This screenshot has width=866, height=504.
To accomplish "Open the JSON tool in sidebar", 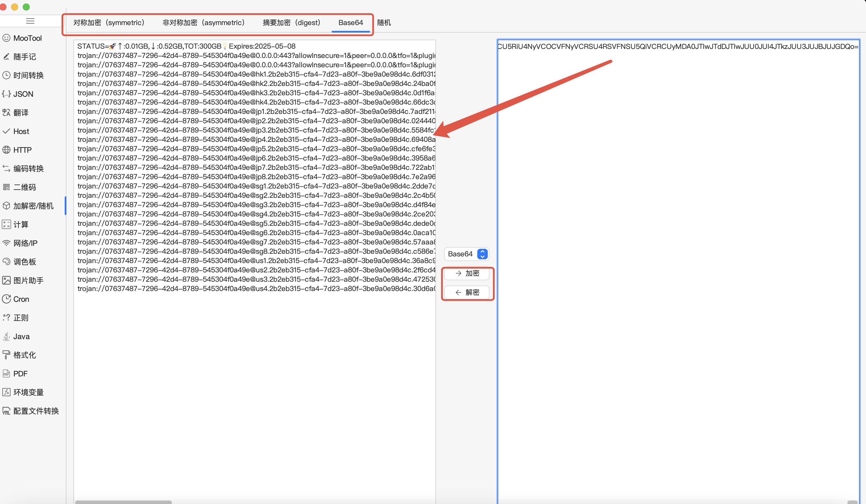I will tap(23, 94).
